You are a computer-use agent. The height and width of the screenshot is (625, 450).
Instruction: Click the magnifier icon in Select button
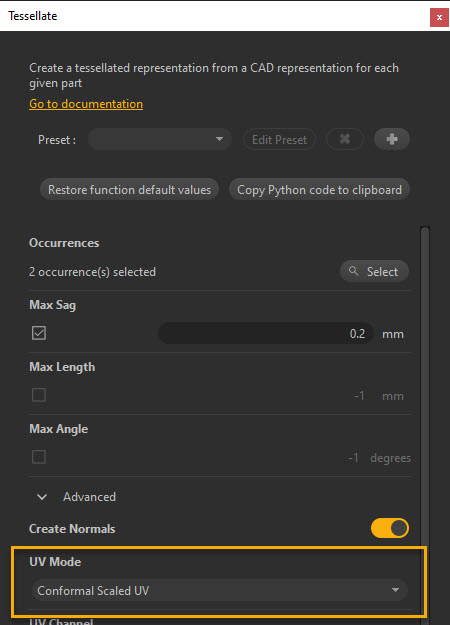[353, 271]
